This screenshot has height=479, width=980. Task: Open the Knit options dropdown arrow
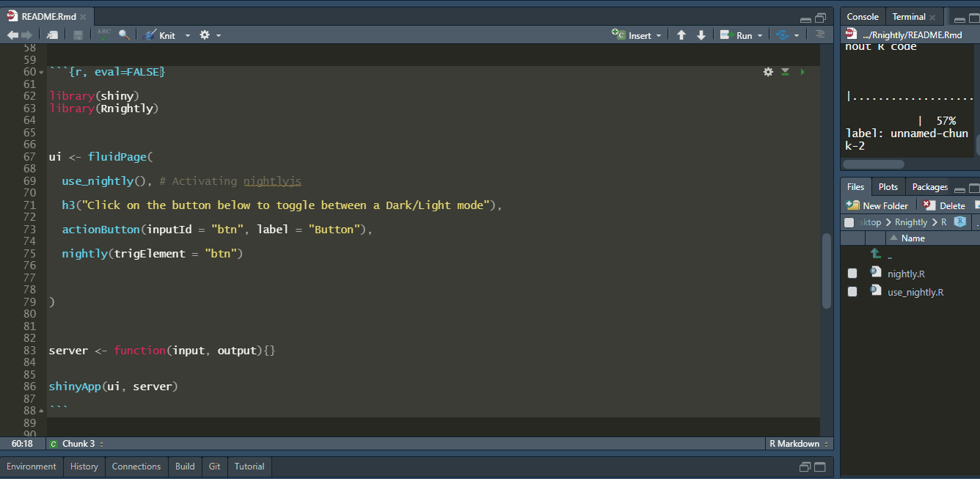click(187, 35)
